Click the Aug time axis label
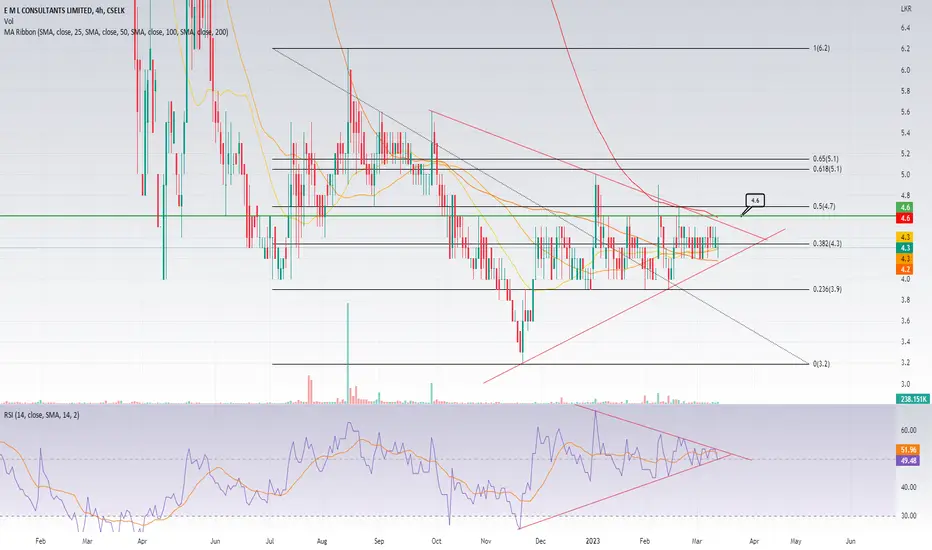 [322, 541]
